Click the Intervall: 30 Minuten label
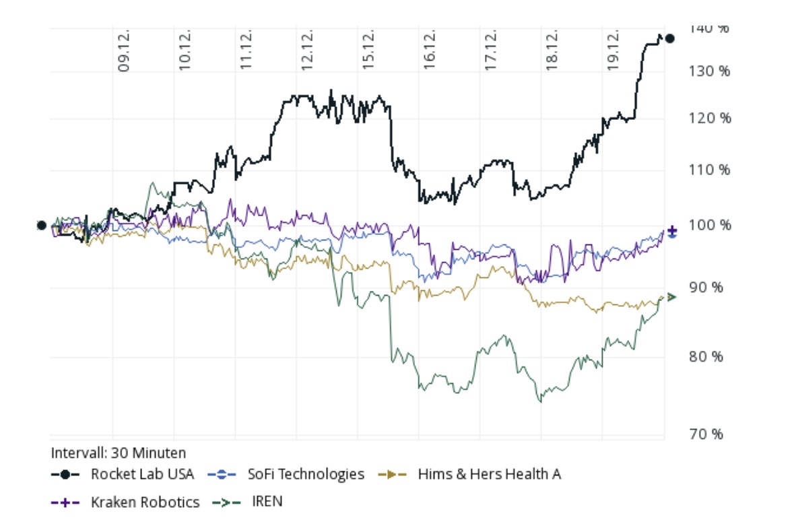794x532 pixels. [119, 453]
